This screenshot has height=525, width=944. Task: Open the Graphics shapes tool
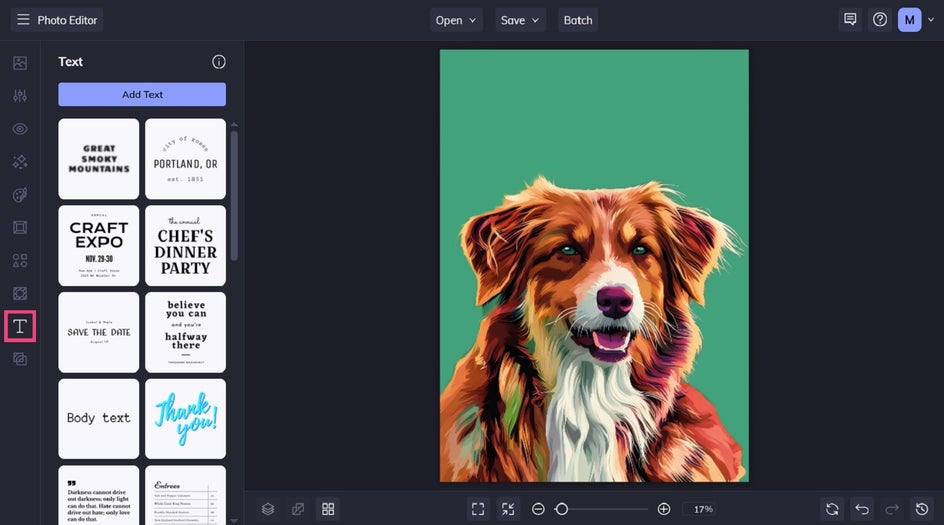(20, 260)
